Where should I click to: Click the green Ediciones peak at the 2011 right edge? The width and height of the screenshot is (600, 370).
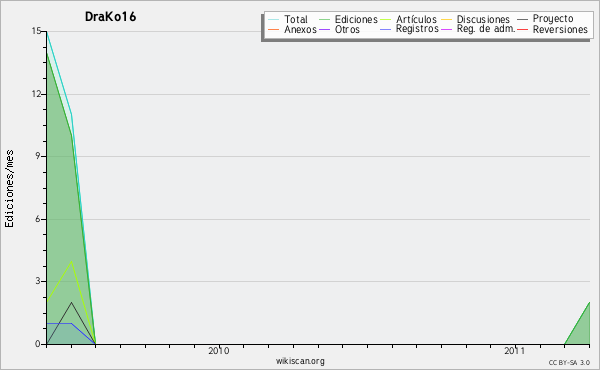589,303
